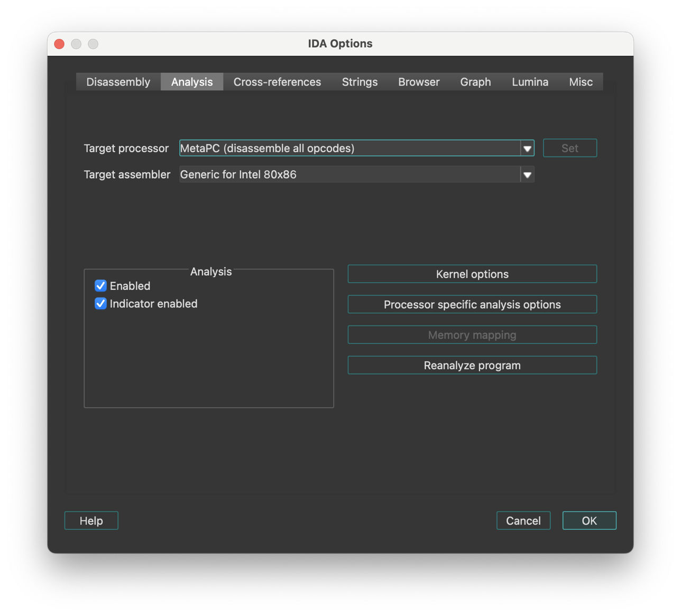Image resolution: width=681 pixels, height=616 pixels.
Task: Open Processor specific analysis options
Action: pos(472,304)
